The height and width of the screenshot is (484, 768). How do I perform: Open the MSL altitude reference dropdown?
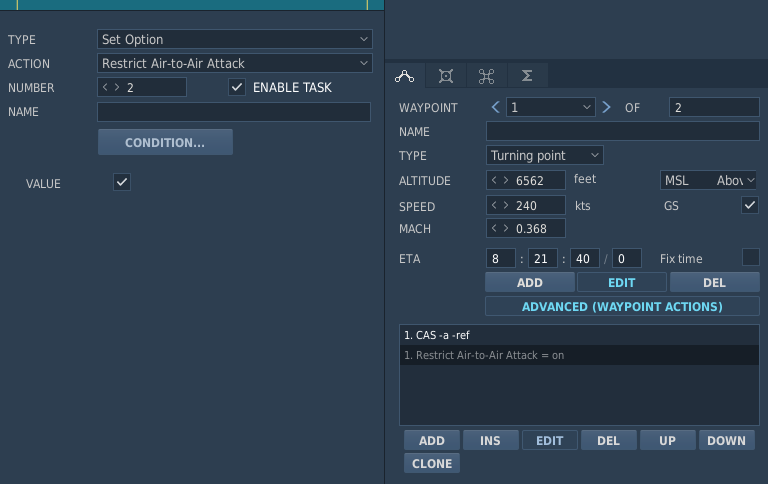click(x=708, y=180)
